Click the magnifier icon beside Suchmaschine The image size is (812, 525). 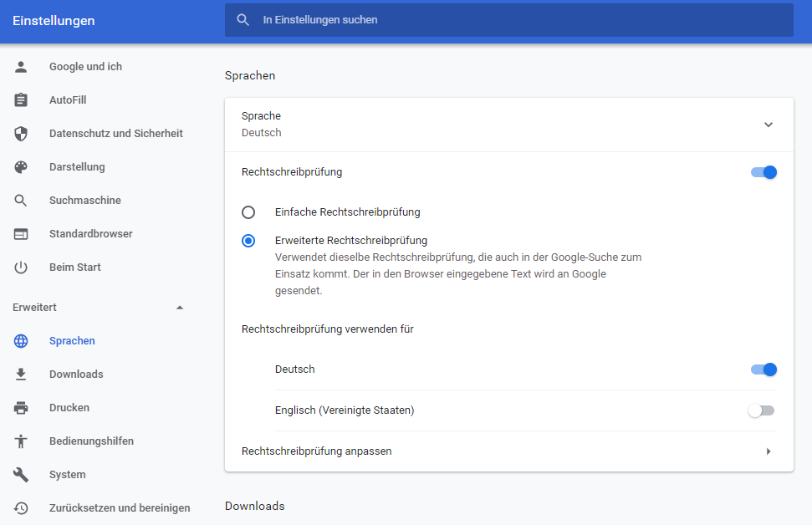pyautogui.click(x=21, y=201)
